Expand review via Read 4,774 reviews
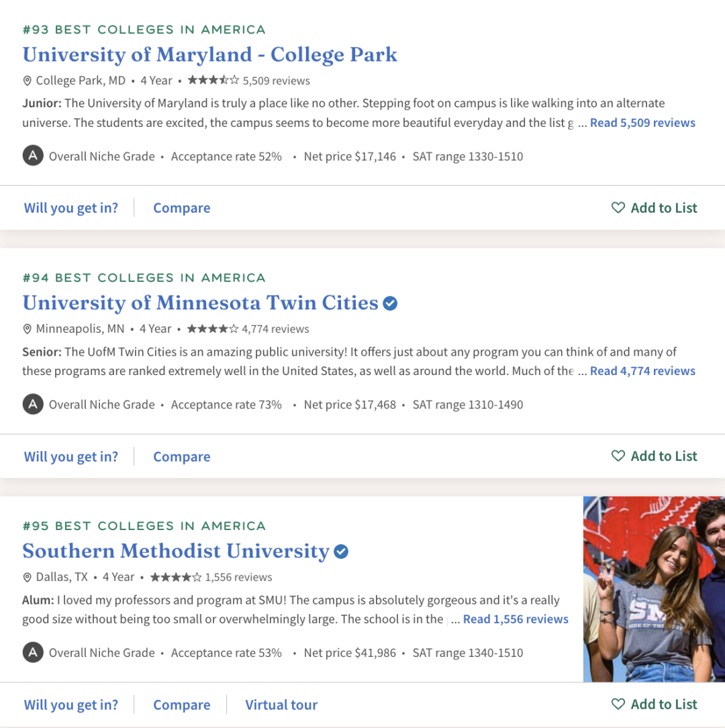 (642, 371)
